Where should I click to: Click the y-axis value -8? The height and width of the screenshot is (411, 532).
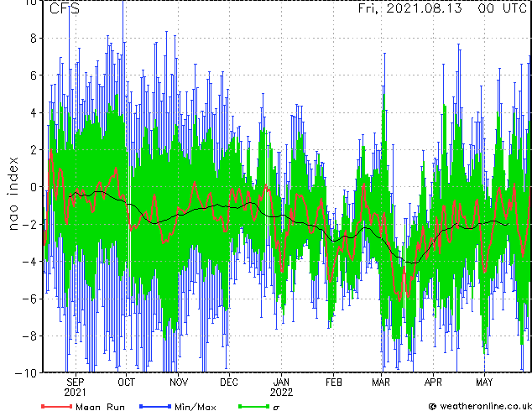(x=29, y=336)
